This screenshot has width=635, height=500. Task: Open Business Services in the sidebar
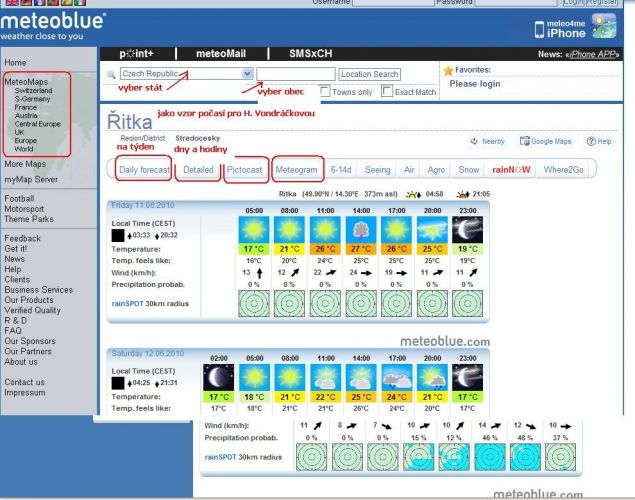[x=39, y=290]
